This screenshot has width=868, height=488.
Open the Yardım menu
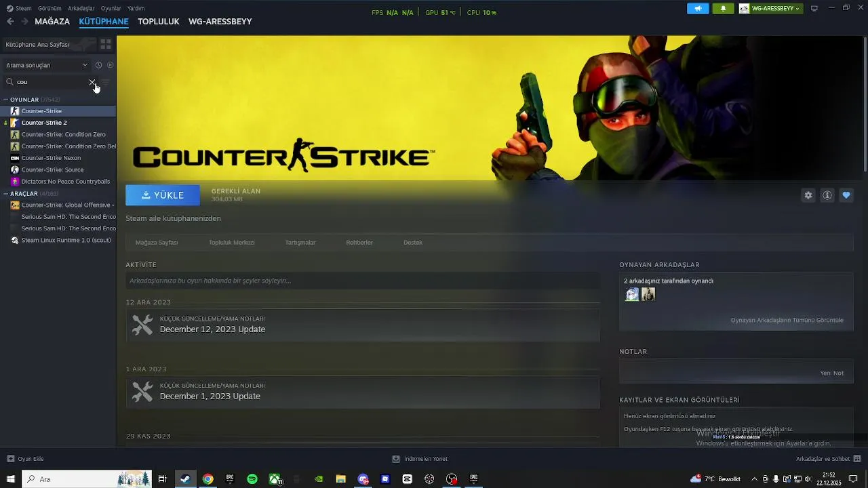pos(136,8)
